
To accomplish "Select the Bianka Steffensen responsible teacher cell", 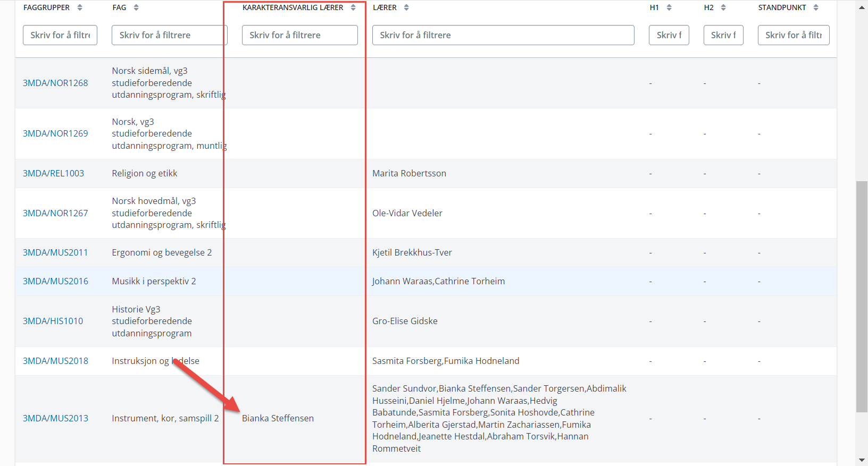I will click(278, 418).
